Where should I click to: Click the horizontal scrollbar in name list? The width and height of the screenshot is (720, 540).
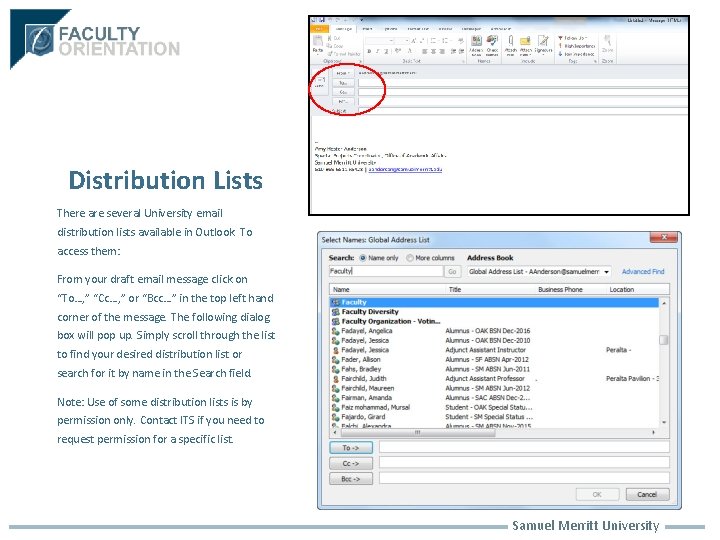(416, 433)
